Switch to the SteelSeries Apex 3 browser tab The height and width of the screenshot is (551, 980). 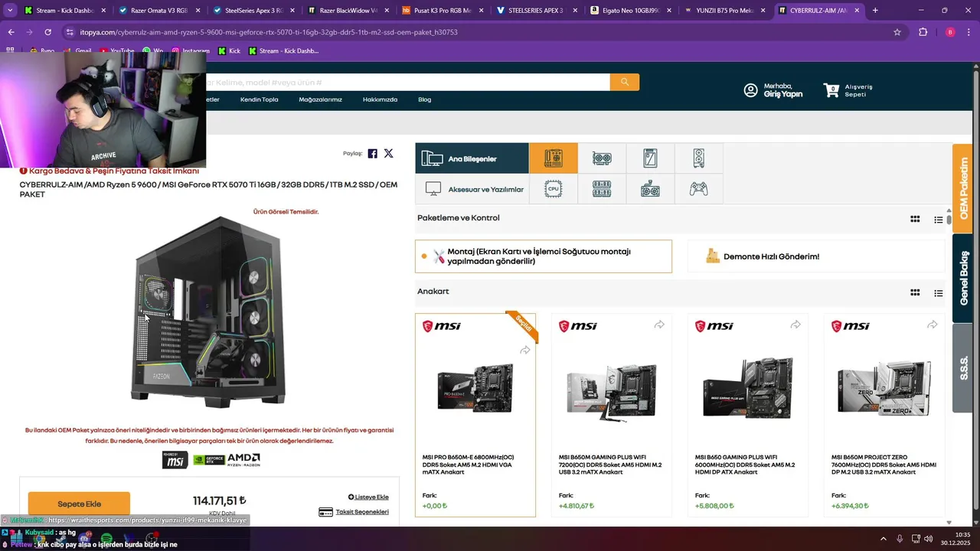(x=253, y=11)
